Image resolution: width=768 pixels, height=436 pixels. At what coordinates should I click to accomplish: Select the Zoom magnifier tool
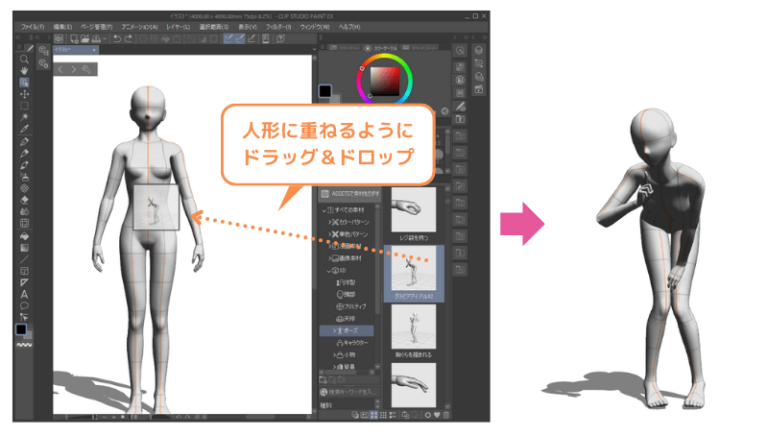point(25,59)
